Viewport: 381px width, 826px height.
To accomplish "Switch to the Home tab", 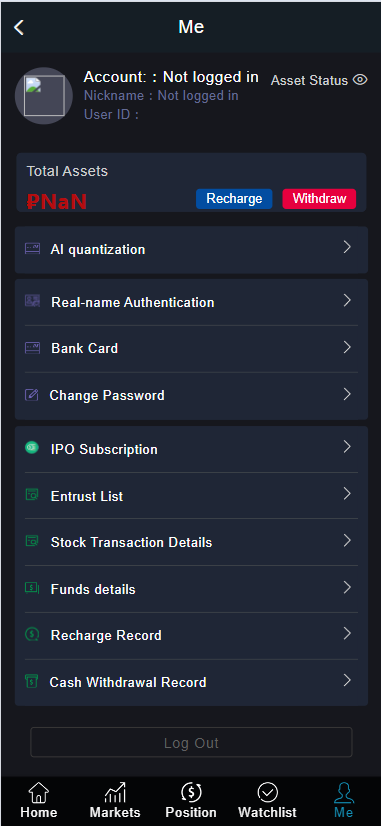I will [x=38, y=800].
